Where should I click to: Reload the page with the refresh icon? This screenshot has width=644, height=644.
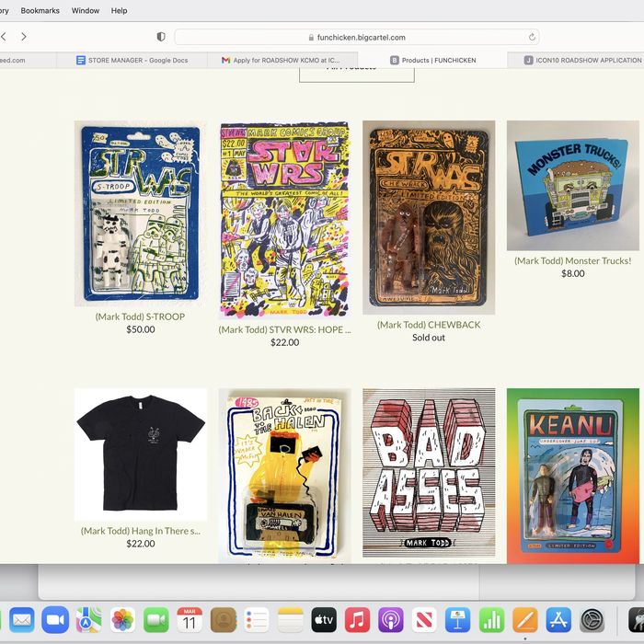coord(532,38)
